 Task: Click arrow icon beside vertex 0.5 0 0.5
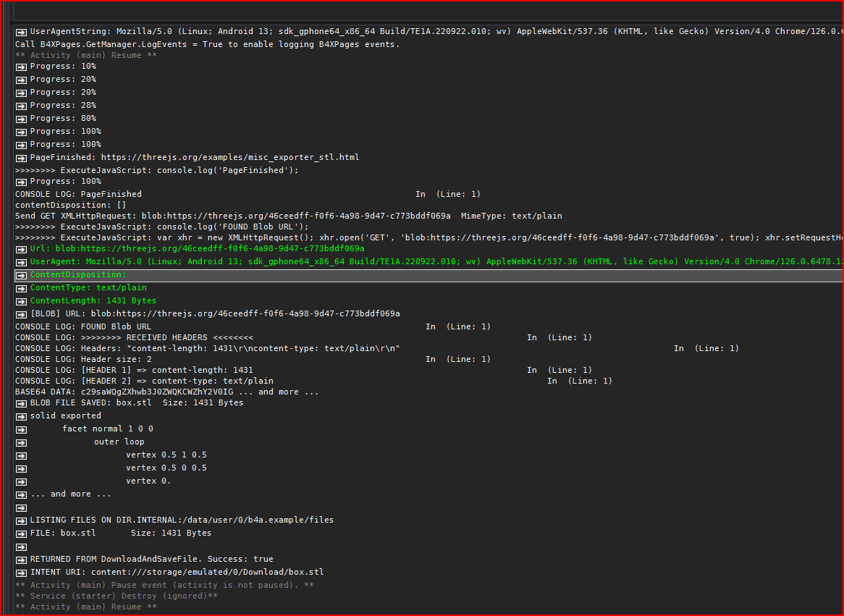[21, 468]
